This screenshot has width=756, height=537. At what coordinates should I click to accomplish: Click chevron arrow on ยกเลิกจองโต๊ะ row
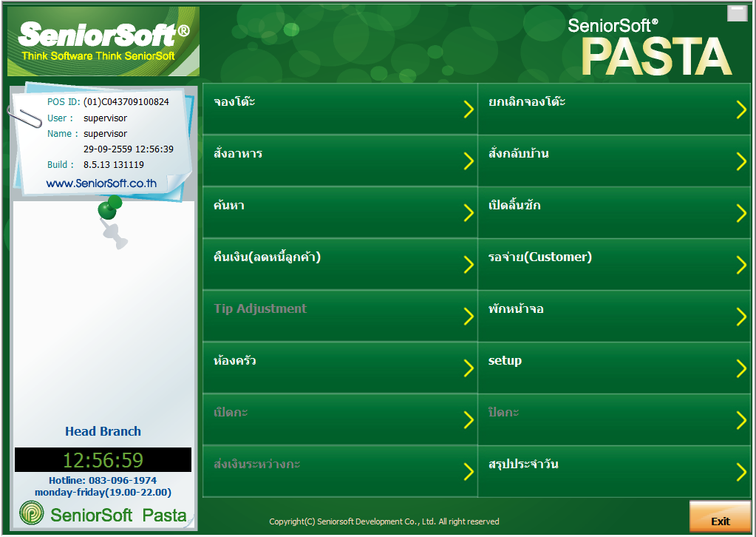(x=741, y=109)
